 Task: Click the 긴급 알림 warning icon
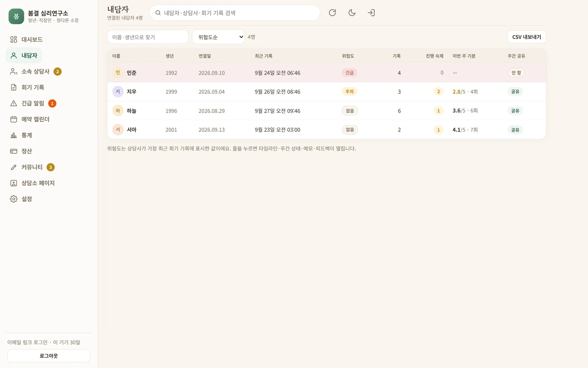pyautogui.click(x=14, y=103)
